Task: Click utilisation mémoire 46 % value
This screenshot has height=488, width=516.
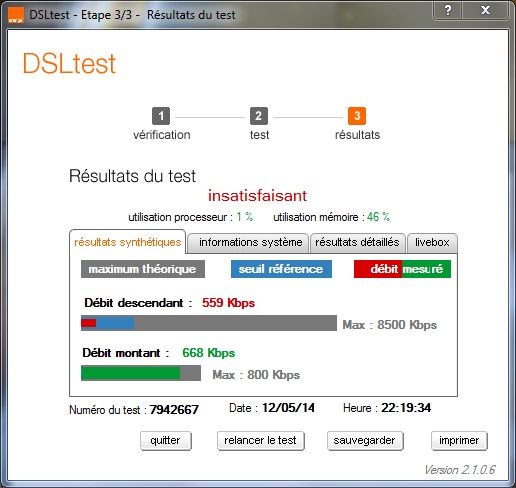Action: (378, 217)
